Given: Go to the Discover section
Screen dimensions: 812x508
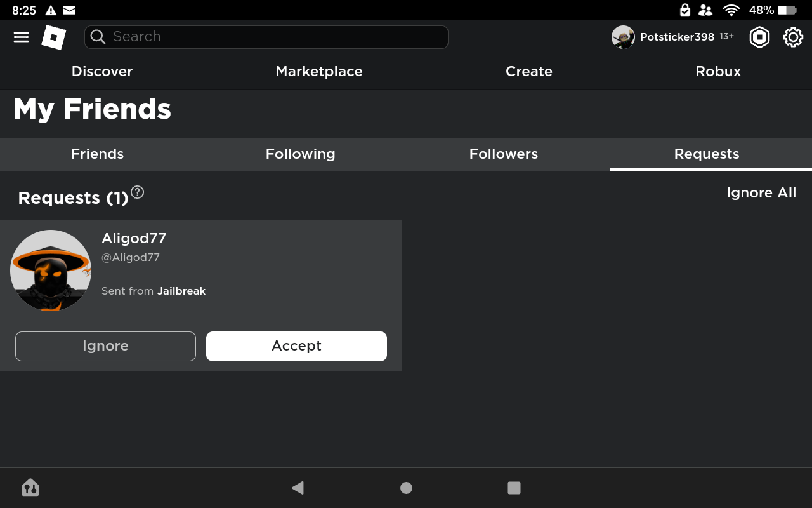Looking at the screenshot, I should click(x=102, y=72).
